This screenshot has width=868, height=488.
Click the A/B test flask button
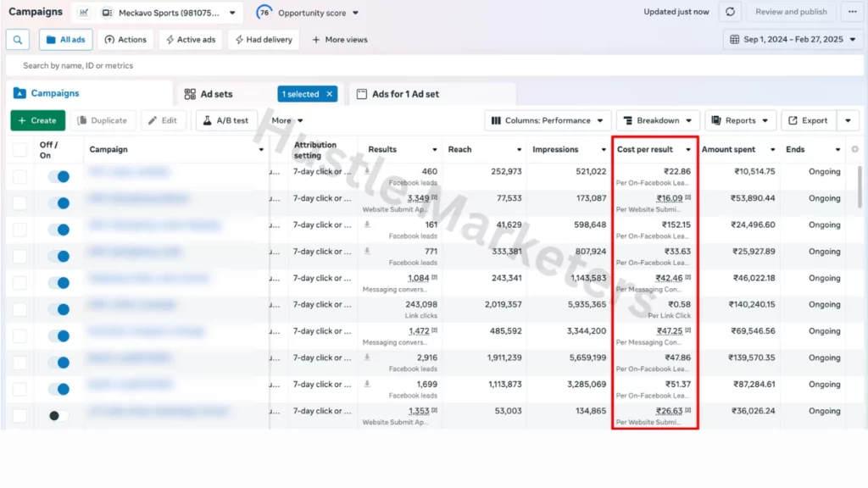tap(226, 120)
